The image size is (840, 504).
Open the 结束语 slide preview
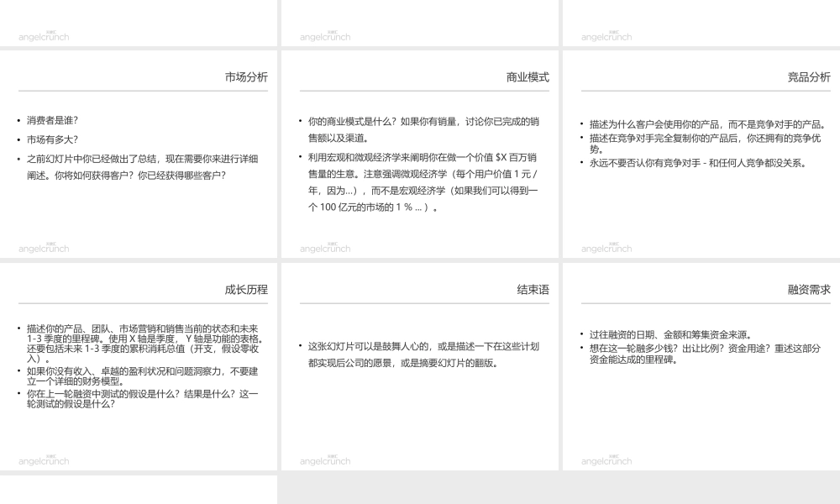pos(420,367)
